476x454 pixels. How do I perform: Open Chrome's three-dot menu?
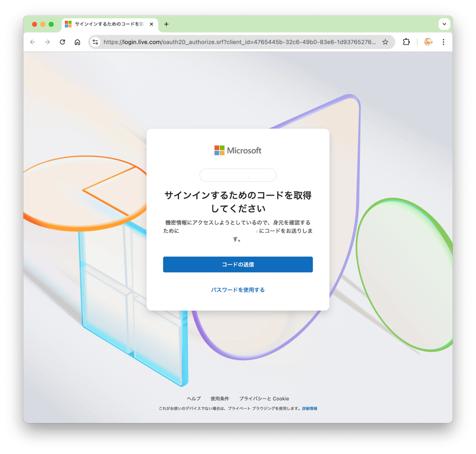(444, 42)
